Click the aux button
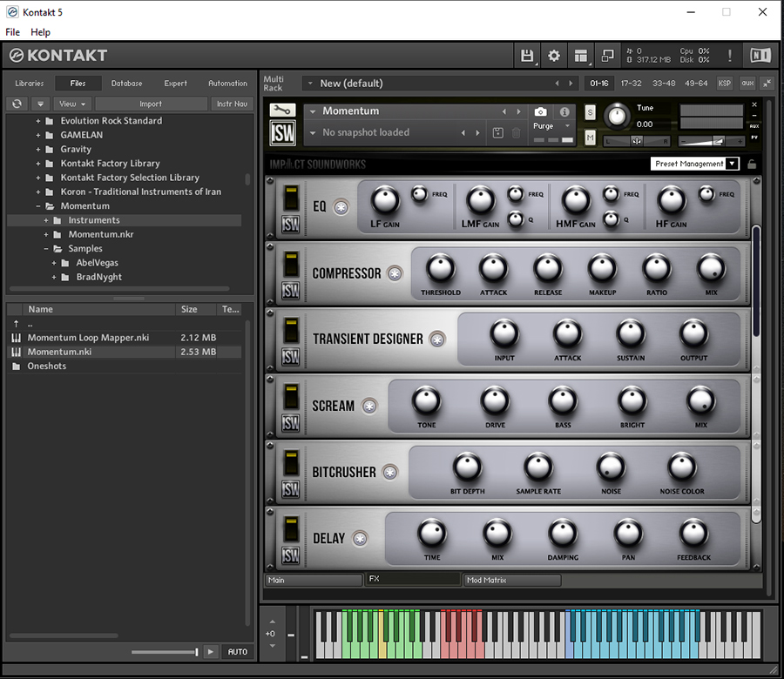The width and height of the screenshot is (784, 679). click(x=747, y=84)
